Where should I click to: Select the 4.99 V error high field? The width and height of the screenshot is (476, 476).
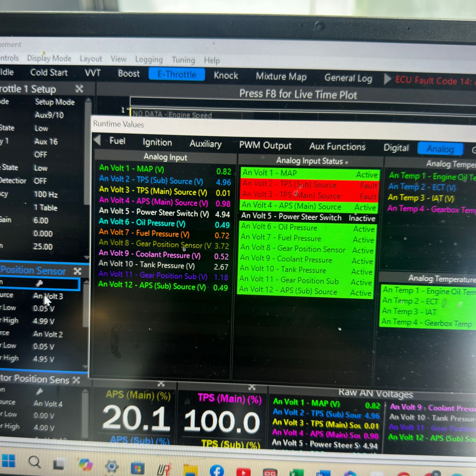point(44,321)
